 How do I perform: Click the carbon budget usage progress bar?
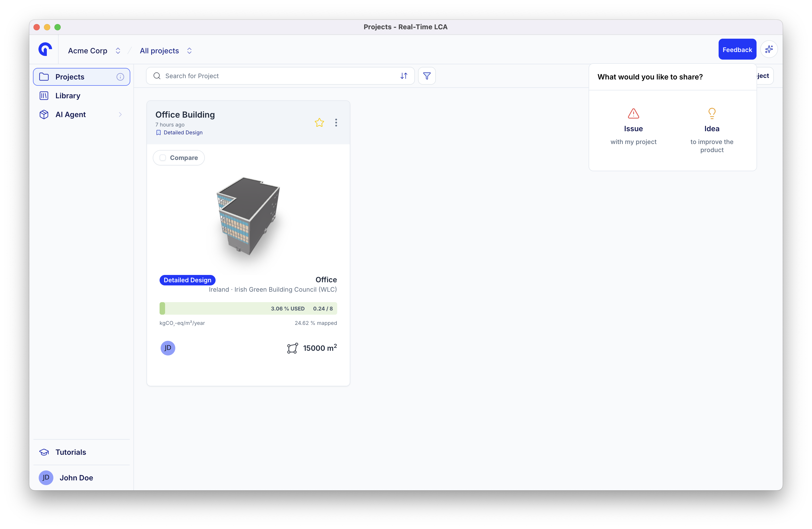tap(248, 308)
